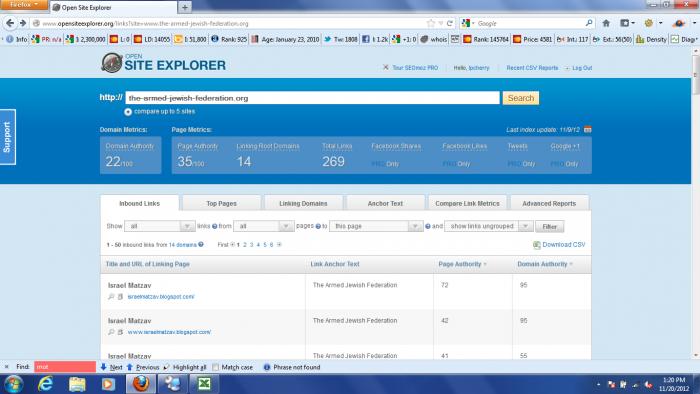Screen dimensions: 700x394
Task: Click the yellow Search button
Action: [x=521, y=98]
